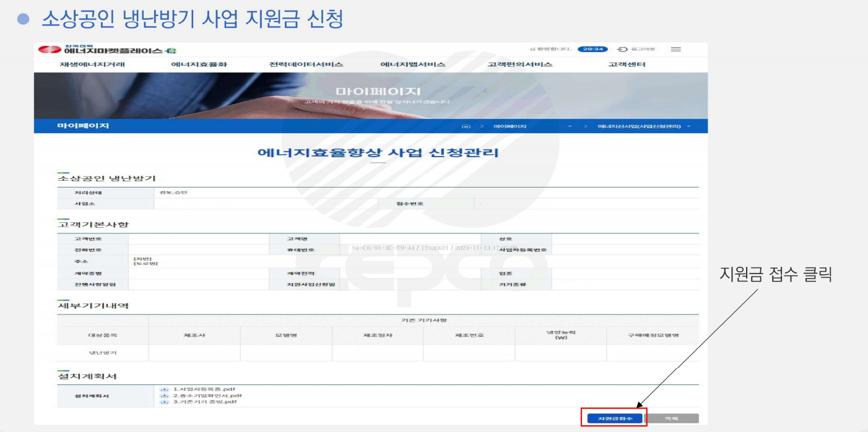The image size is (868, 432).
Task: Click the 사업자등록번호 label
Action: click(523, 250)
